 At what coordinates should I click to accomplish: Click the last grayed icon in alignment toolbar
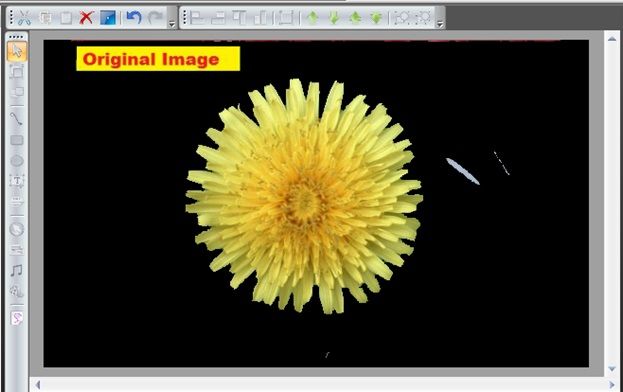point(423,18)
